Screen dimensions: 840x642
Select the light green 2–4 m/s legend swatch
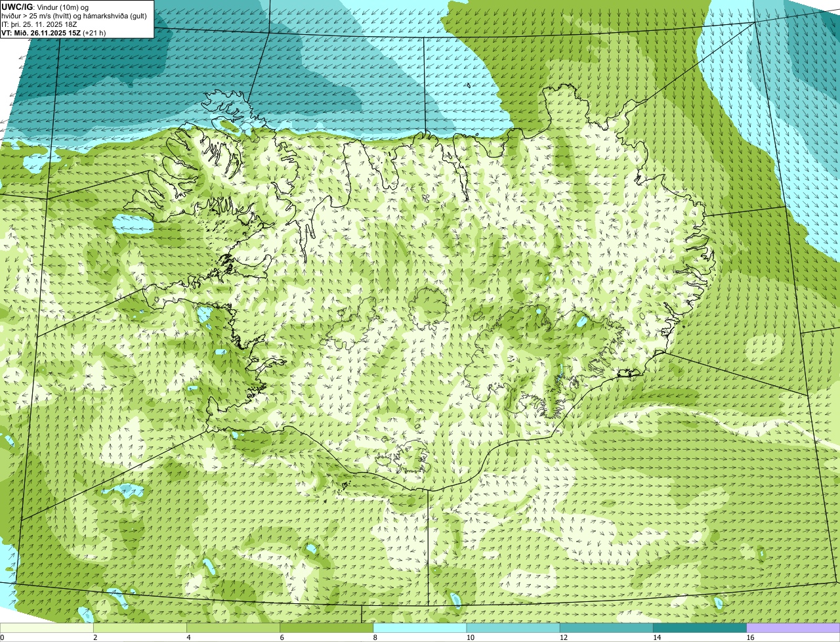click(x=140, y=628)
